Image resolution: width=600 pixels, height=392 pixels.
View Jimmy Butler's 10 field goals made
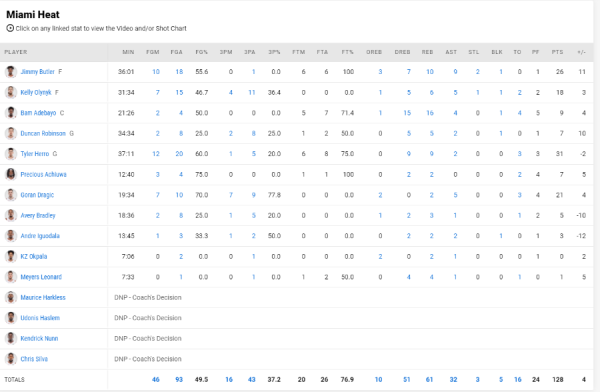[x=156, y=72]
